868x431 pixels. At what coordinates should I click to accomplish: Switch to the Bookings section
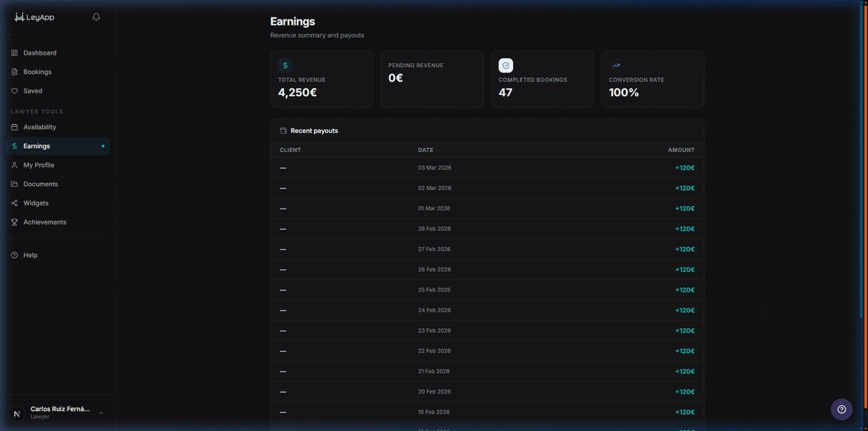38,72
